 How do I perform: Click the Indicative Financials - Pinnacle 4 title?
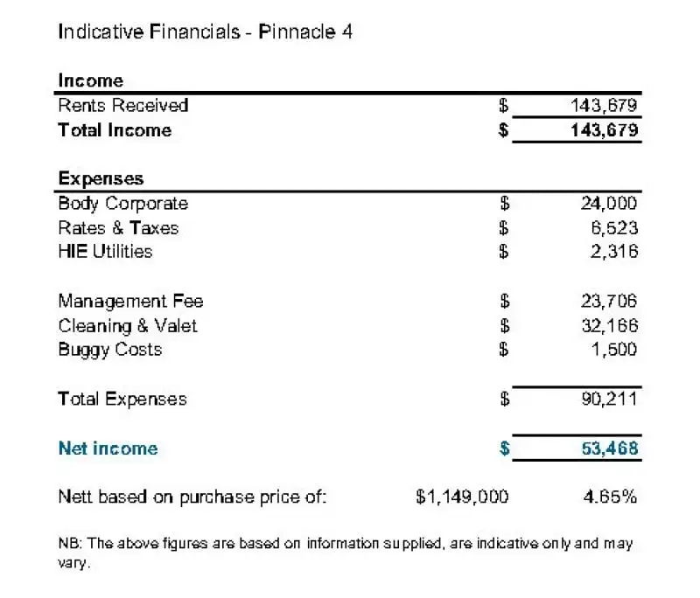206,32
